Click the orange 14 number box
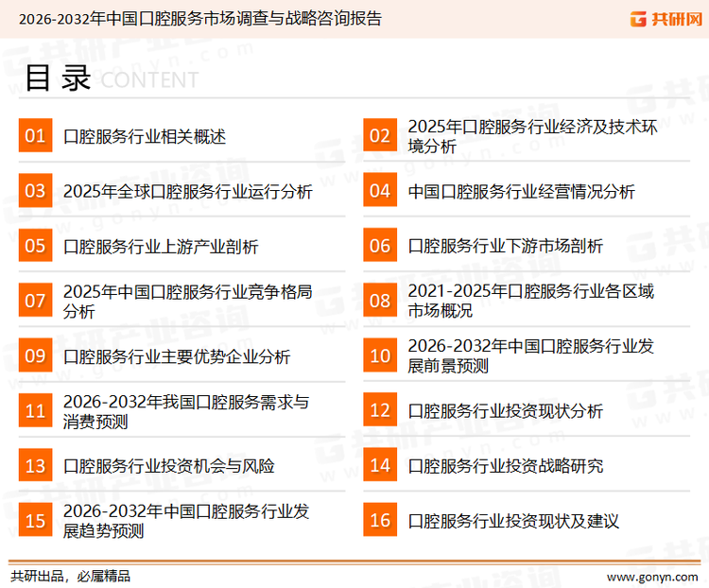Image resolution: width=709 pixels, height=588 pixels. (x=380, y=465)
